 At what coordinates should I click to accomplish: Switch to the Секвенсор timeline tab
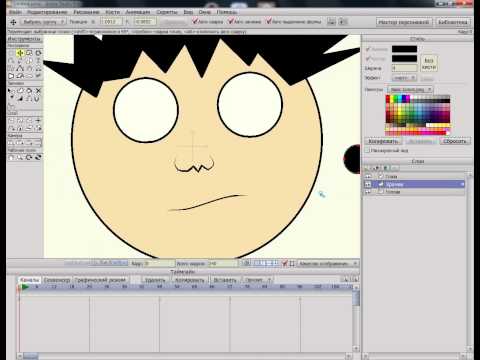pos(57,280)
